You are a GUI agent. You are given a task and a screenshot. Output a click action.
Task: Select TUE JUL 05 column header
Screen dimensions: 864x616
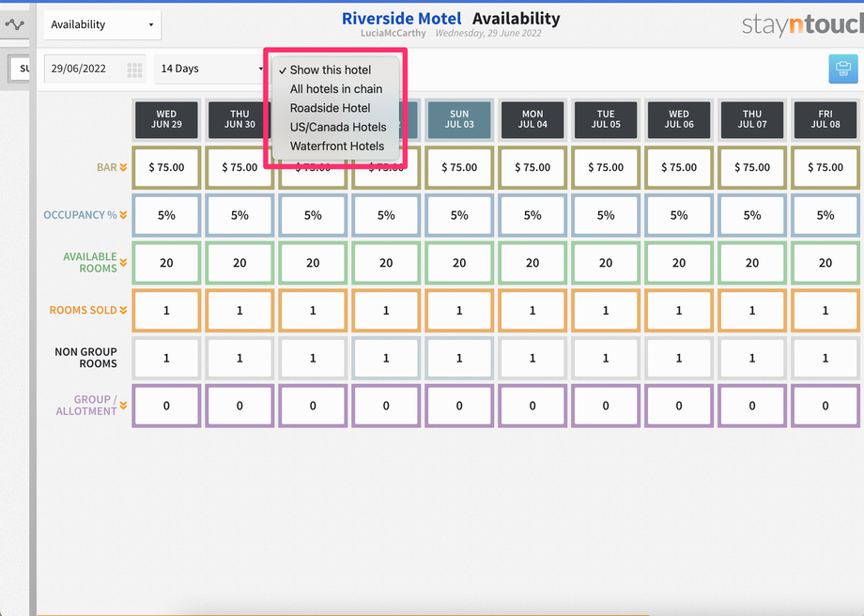(x=606, y=119)
